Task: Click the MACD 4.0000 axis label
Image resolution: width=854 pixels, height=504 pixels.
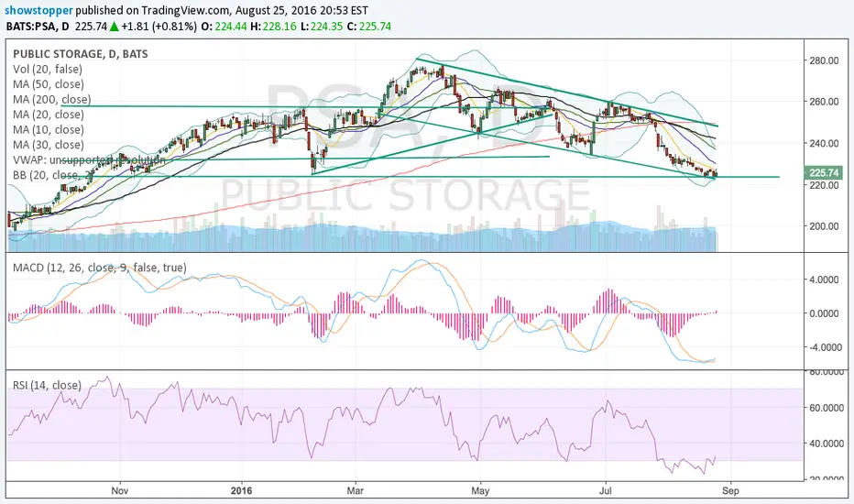Action: point(824,279)
